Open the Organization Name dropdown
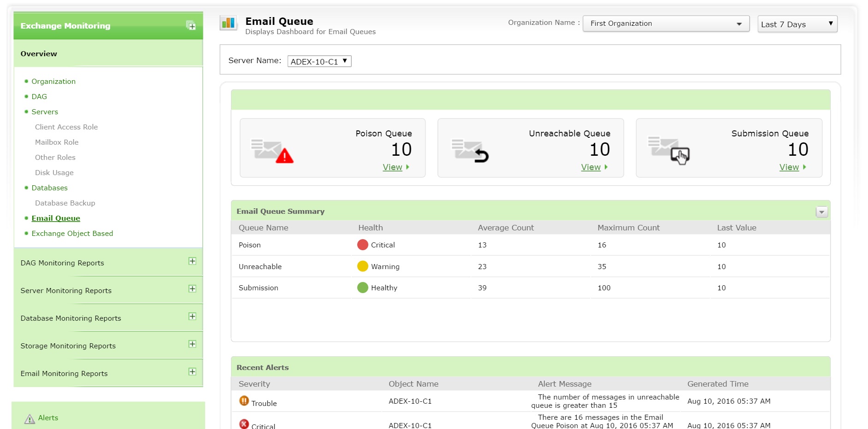 click(x=666, y=24)
